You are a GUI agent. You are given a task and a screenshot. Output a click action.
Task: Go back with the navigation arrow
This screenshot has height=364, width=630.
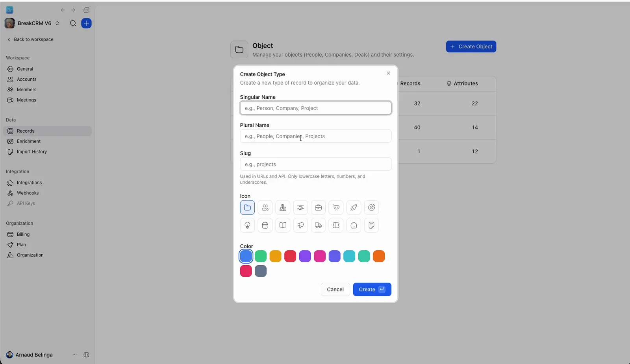point(63,10)
